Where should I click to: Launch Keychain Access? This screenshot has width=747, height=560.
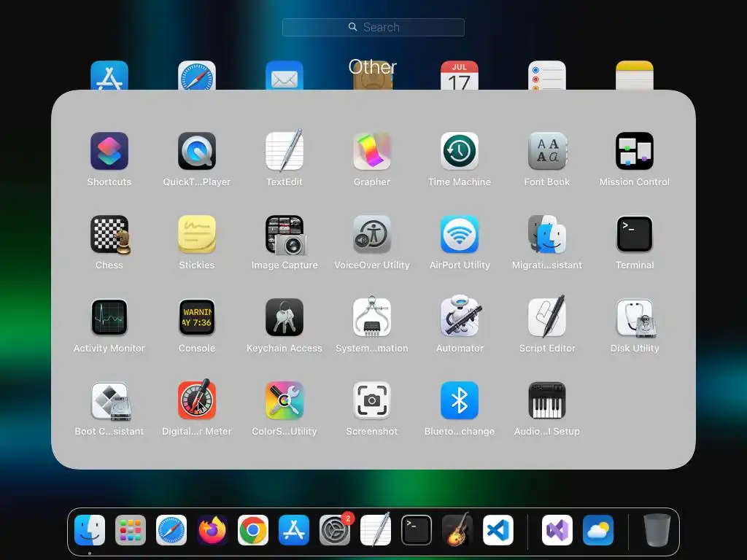[x=285, y=318]
